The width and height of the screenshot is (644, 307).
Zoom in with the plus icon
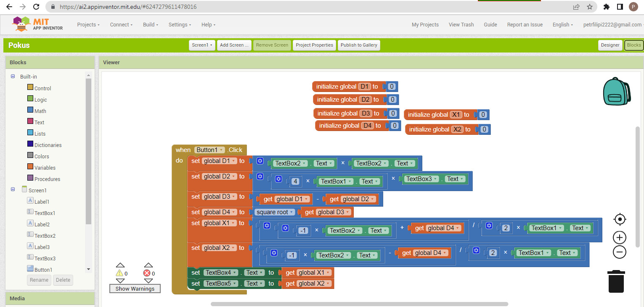point(620,238)
